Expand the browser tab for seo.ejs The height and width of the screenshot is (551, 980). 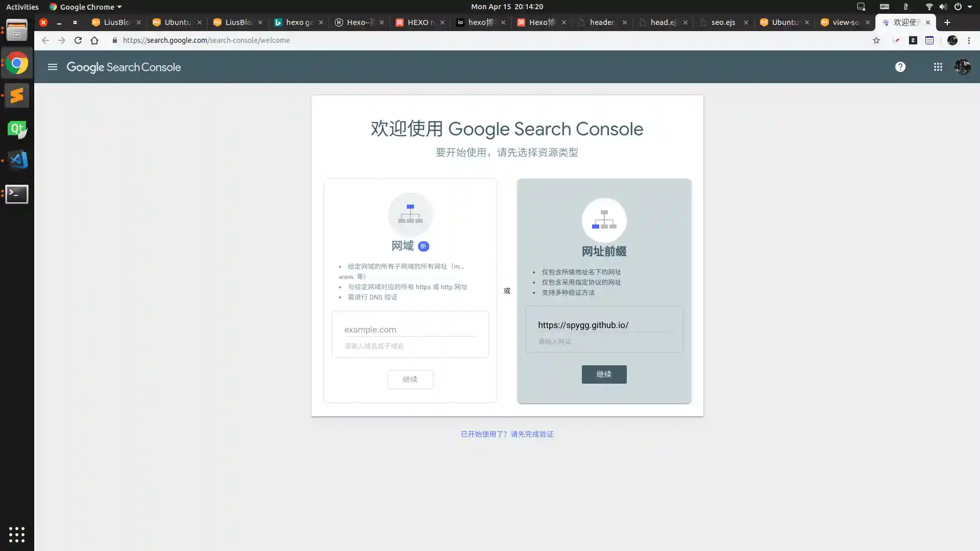coord(724,22)
